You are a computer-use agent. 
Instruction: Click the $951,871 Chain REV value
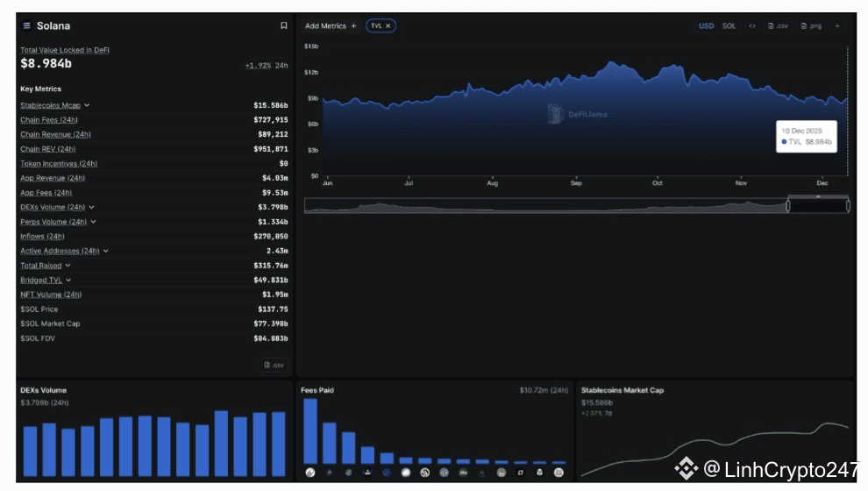click(x=271, y=149)
